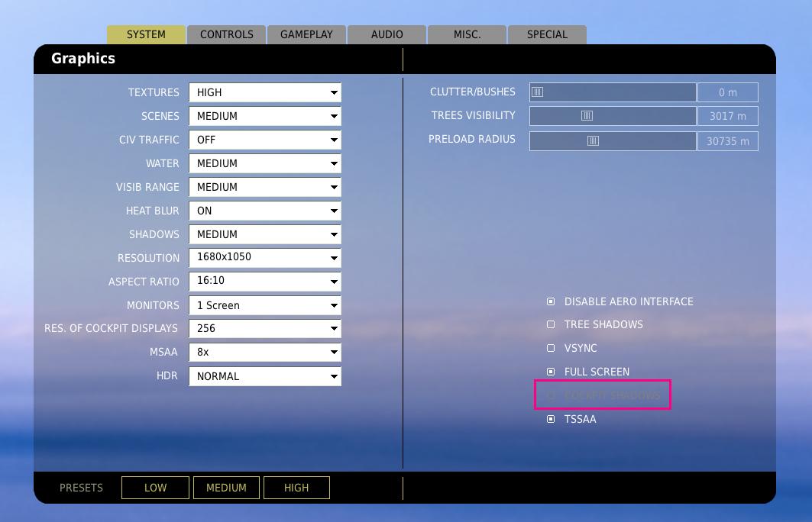
Task: Click the PRELOAD RADIUS value field 30735 m
Action: coord(727,141)
